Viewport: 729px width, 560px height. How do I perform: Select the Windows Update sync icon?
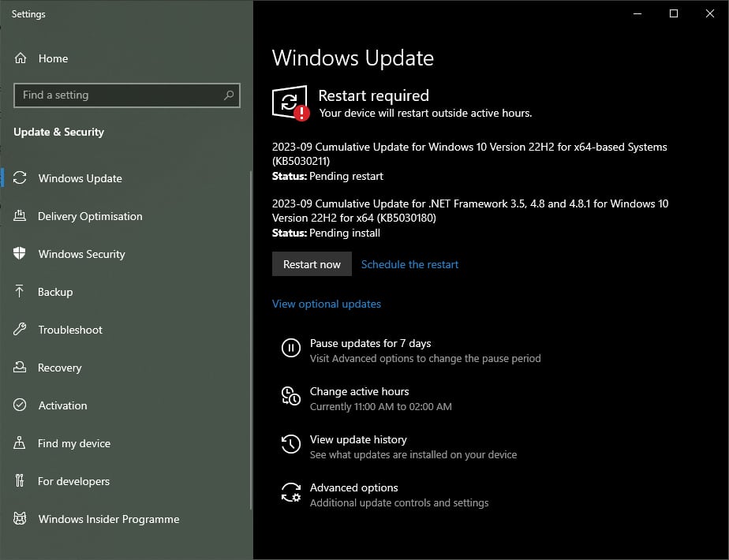pos(21,178)
